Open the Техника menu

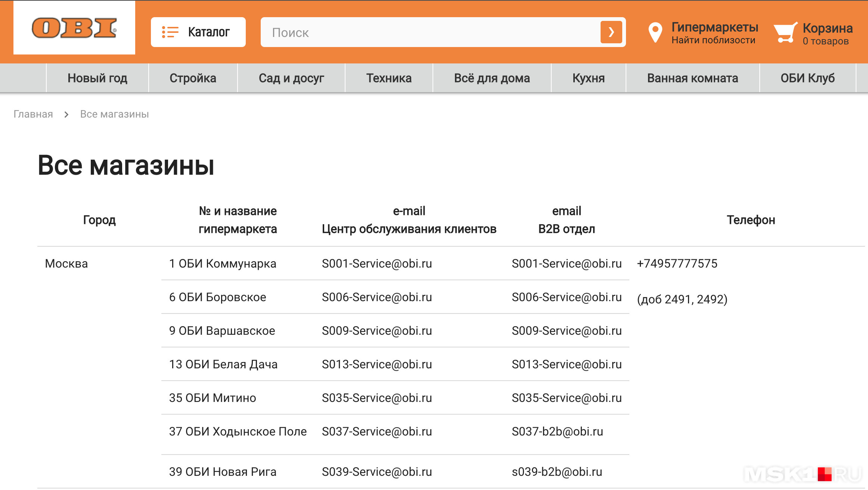(x=389, y=78)
